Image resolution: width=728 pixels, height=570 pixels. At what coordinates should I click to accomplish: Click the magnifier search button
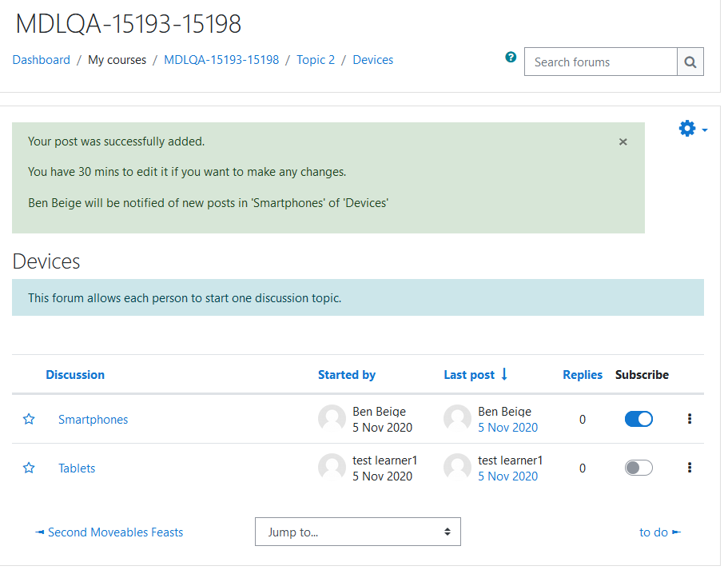(x=690, y=62)
